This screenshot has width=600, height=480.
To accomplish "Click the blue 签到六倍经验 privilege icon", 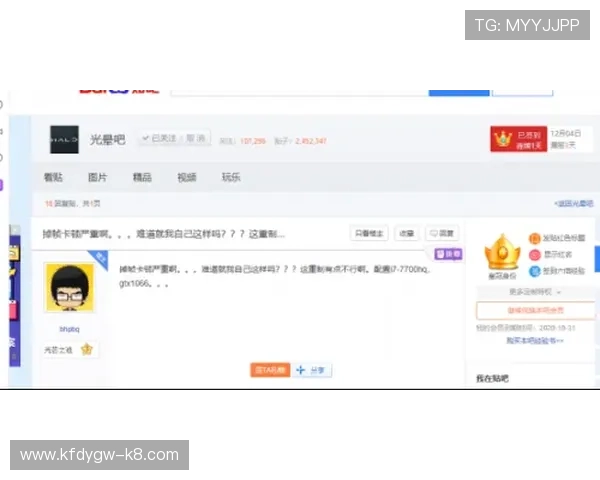I will coord(535,271).
